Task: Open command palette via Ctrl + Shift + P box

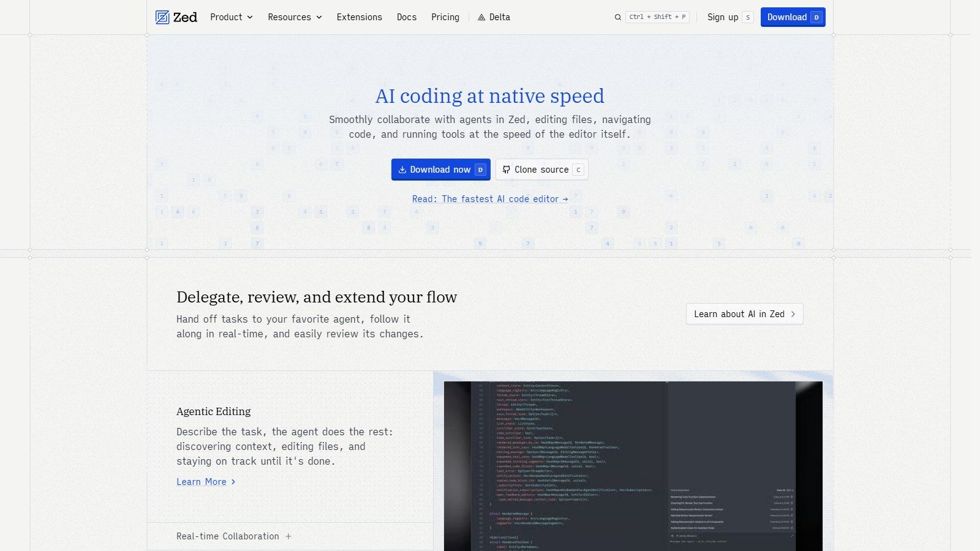Action: tap(657, 17)
